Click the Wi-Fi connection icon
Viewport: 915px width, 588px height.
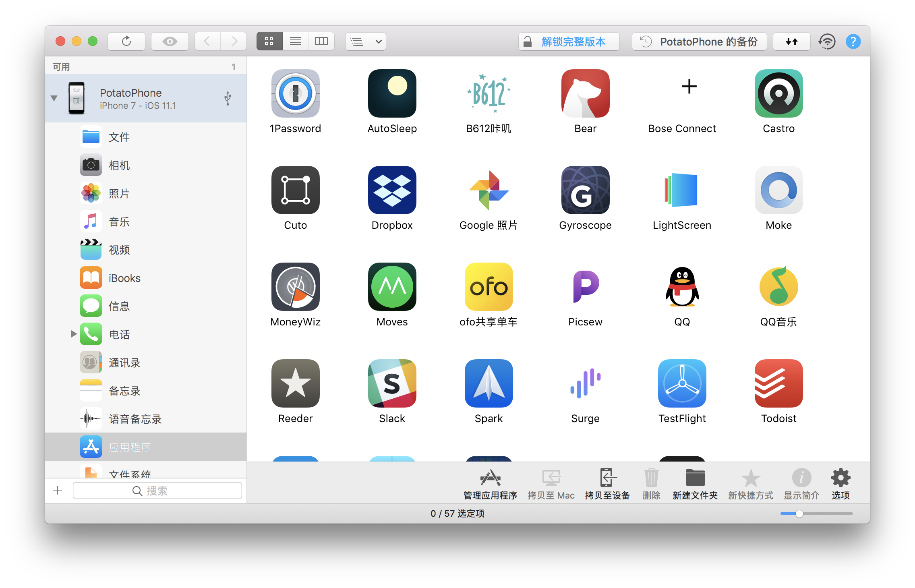point(827,41)
